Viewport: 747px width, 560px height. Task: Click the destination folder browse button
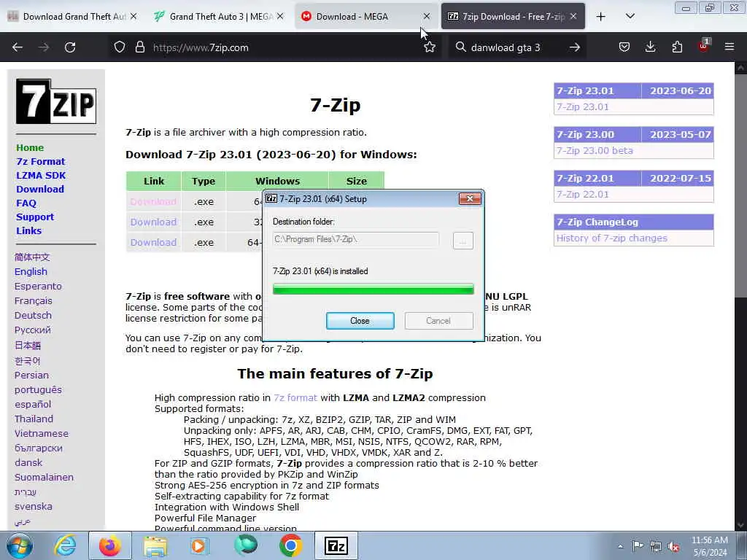[x=462, y=241]
